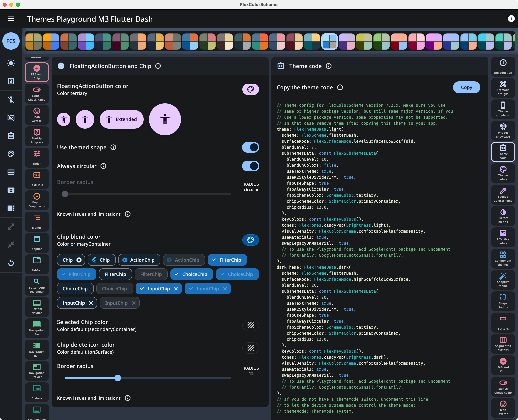Open Premade designs in right panel list

503,88
